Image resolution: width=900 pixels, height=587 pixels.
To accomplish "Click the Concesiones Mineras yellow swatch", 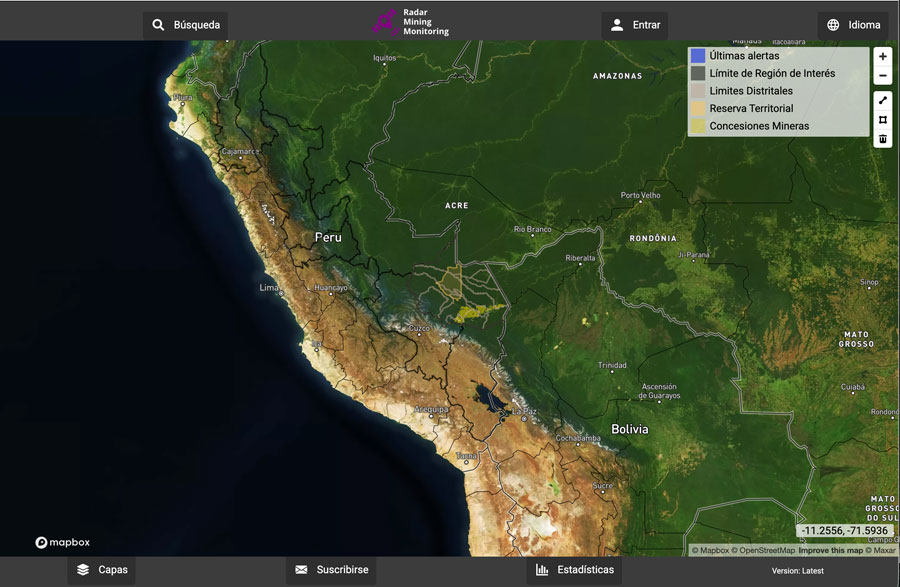I will [x=698, y=126].
